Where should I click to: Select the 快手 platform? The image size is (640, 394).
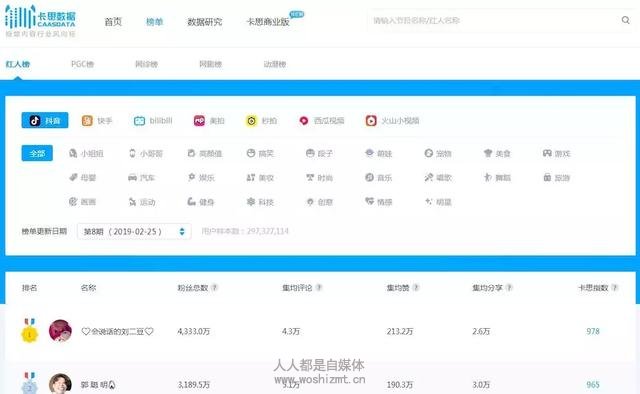97,121
